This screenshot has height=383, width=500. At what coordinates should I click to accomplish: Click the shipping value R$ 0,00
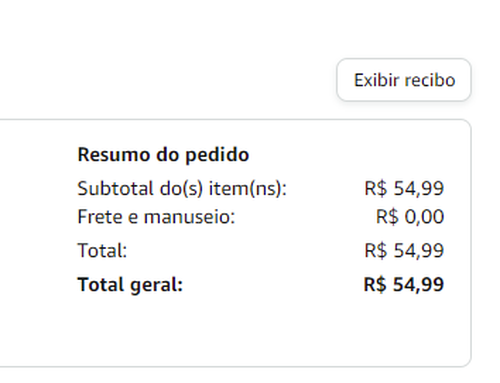pos(410,217)
